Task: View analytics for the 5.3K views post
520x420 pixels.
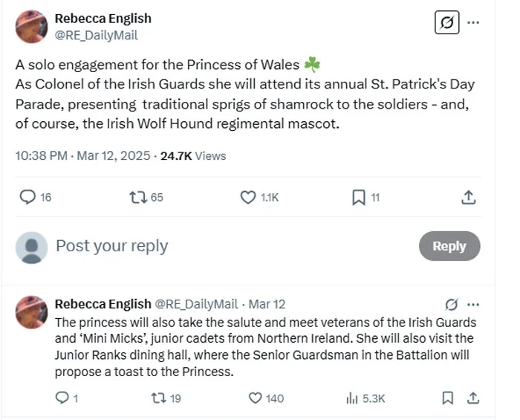Action: [352, 398]
